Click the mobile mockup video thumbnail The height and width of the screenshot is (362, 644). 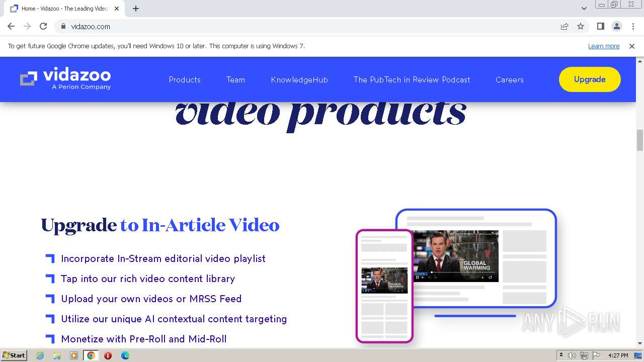[x=384, y=280]
